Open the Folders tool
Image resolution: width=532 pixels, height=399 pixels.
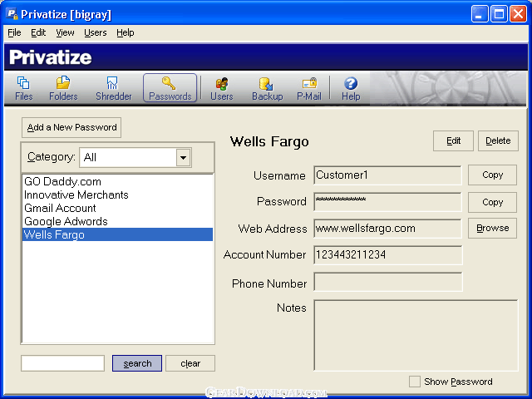point(63,89)
